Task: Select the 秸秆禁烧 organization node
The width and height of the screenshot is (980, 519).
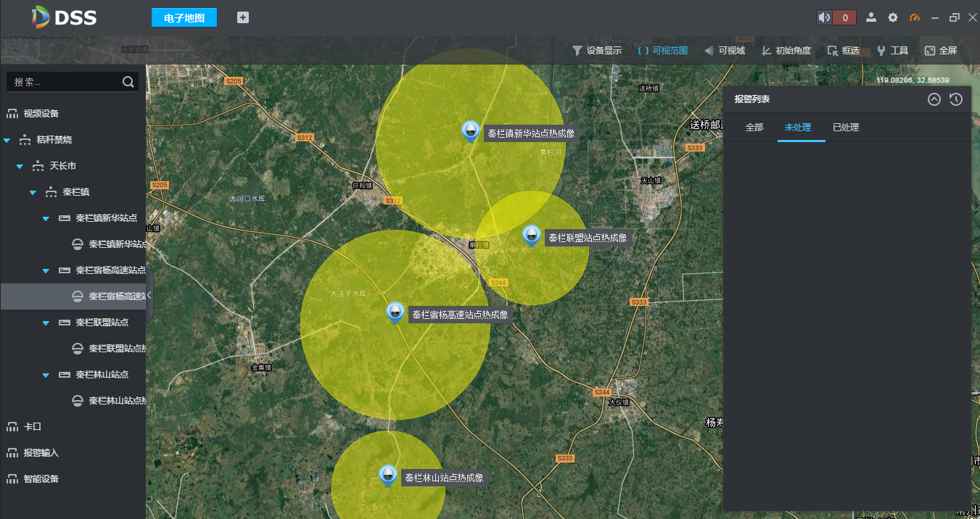Action: [54, 140]
